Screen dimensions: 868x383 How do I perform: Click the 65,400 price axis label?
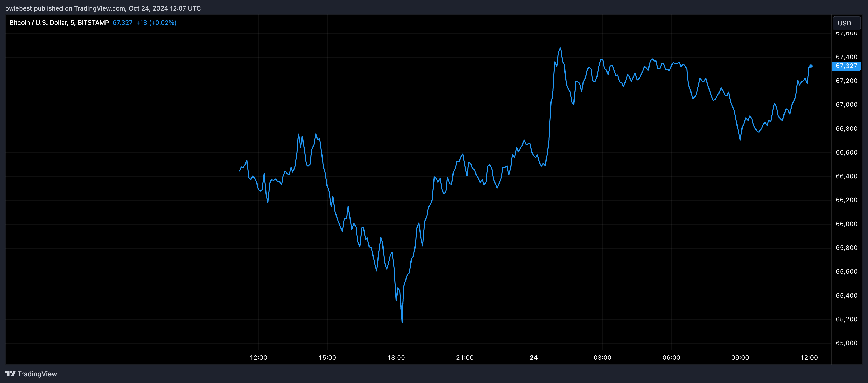(x=846, y=295)
